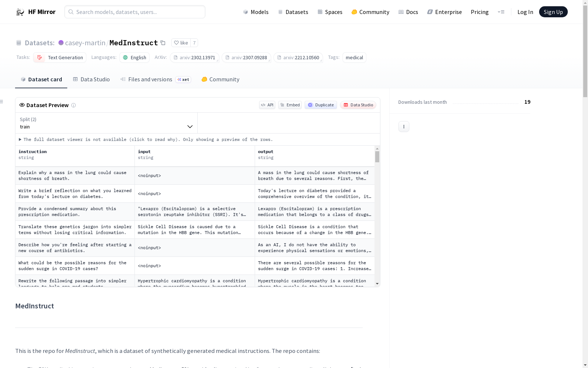This screenshot has height=368, width=588.
Task: Click the output cell starting 'As an AI'
Action: click(x=315, y=248)
